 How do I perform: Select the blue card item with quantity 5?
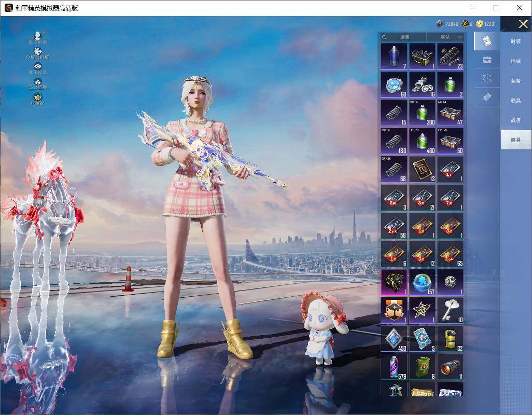click(422, 339)
